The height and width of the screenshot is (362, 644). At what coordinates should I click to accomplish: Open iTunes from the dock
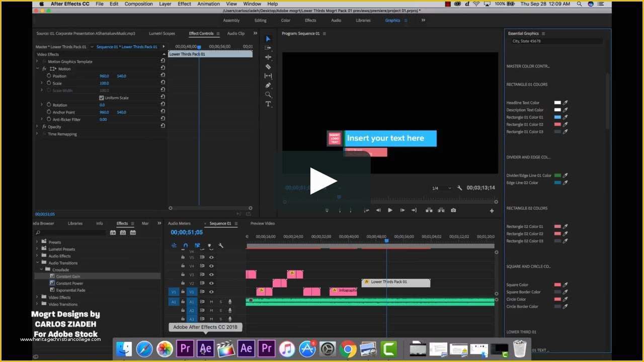[287, 348]
